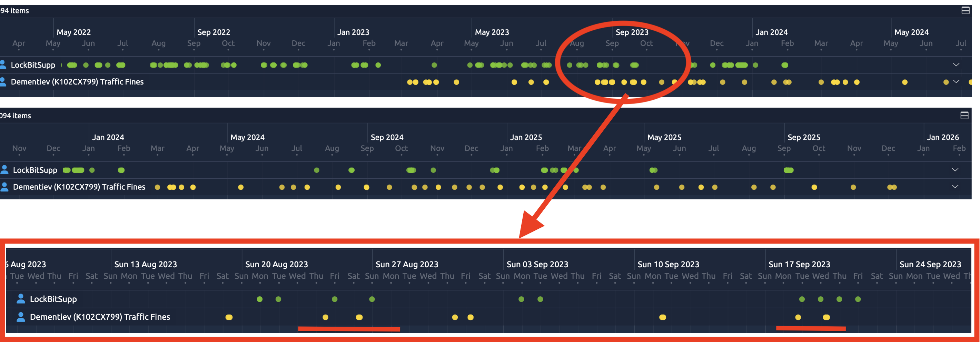
Task: Expand the Dementiev row chevron in the top timeline
Action: [x=956, y=82]
